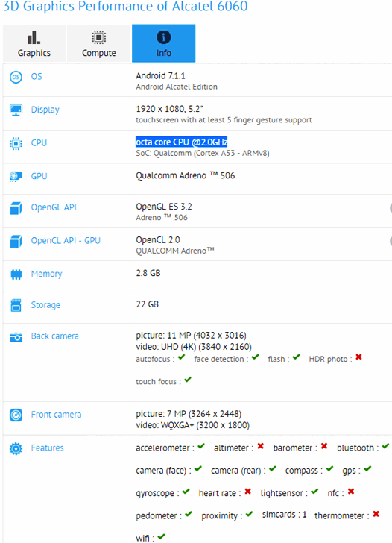Click the nfc red cross
Viewport: 392px width, 543px height.
pyautogui.click(x=351, y=492)
